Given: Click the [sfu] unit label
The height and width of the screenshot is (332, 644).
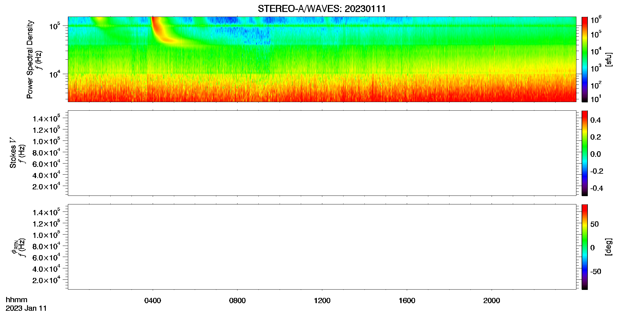Looking at the screenshot, I should (609, 59).
